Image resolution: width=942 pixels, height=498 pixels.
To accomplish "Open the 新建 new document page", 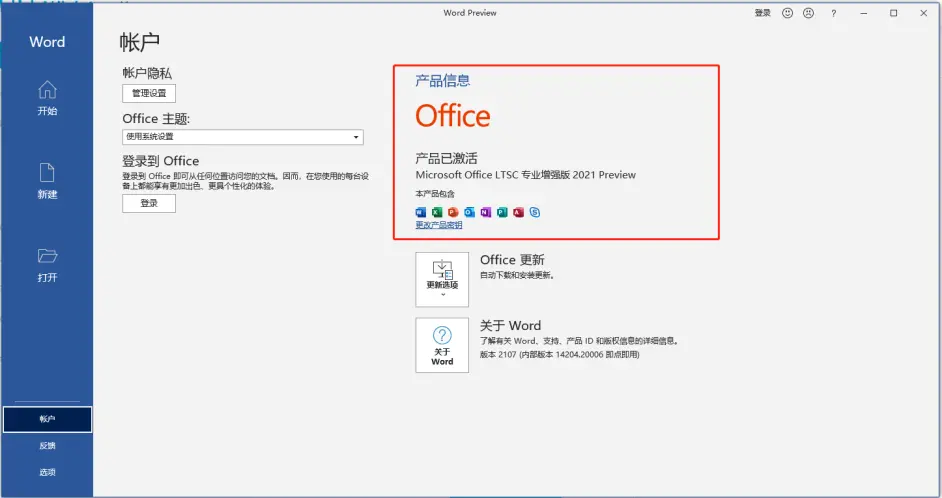I will tap(47, 181).
